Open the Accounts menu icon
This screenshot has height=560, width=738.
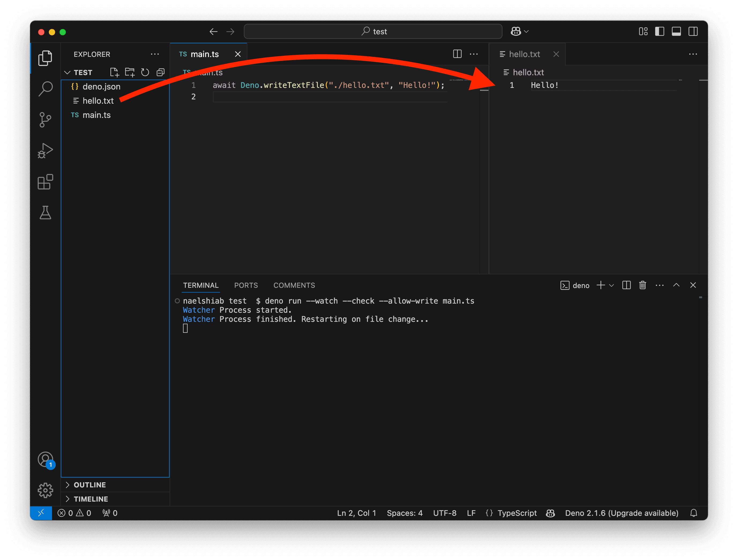tap(46, 460)
